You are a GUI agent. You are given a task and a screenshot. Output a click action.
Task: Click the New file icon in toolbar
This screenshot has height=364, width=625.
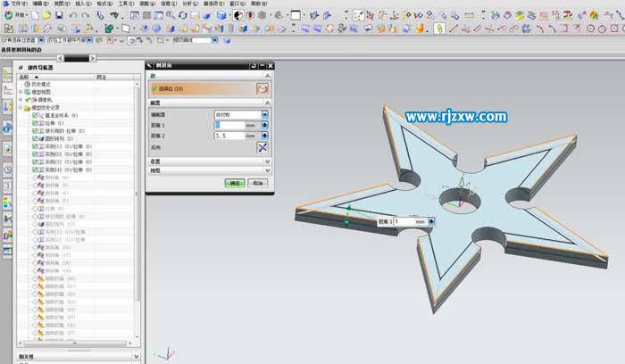pos(34,15)
